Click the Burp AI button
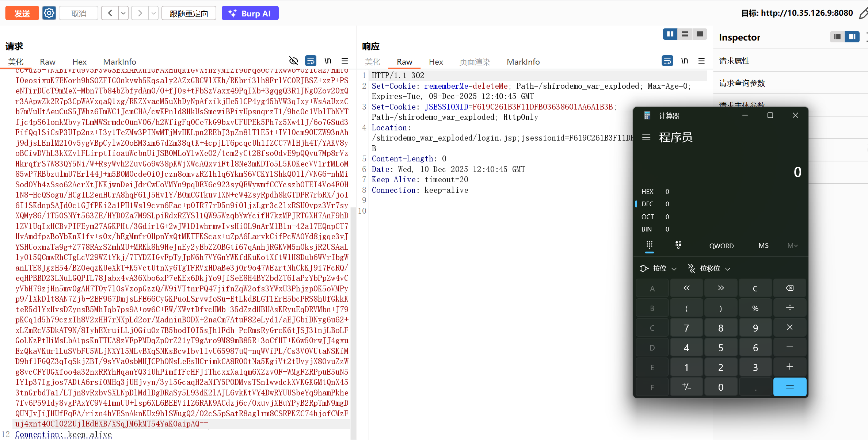This screenshot has height=440, width=868. pos(250,14)
